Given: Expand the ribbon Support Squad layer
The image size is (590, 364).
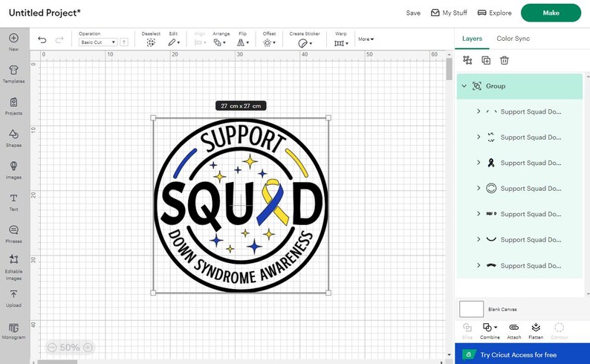Looking at the screenshot, I should pyautogui.click(x=479, y=163).
